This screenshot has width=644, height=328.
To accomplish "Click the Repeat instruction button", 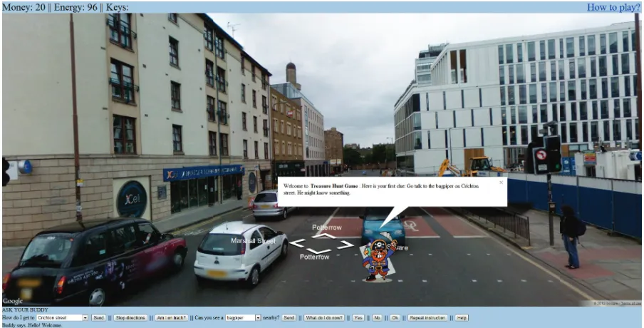I will click(x=427, y=318).
